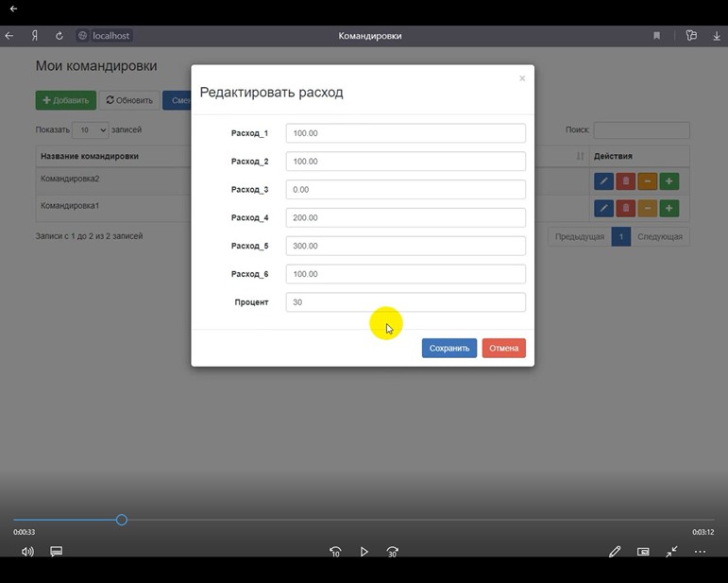Click orange minus icon for Командировка1
Image resolution: width=728 pixels, height=583 pixels.
[x=647, y=208]
